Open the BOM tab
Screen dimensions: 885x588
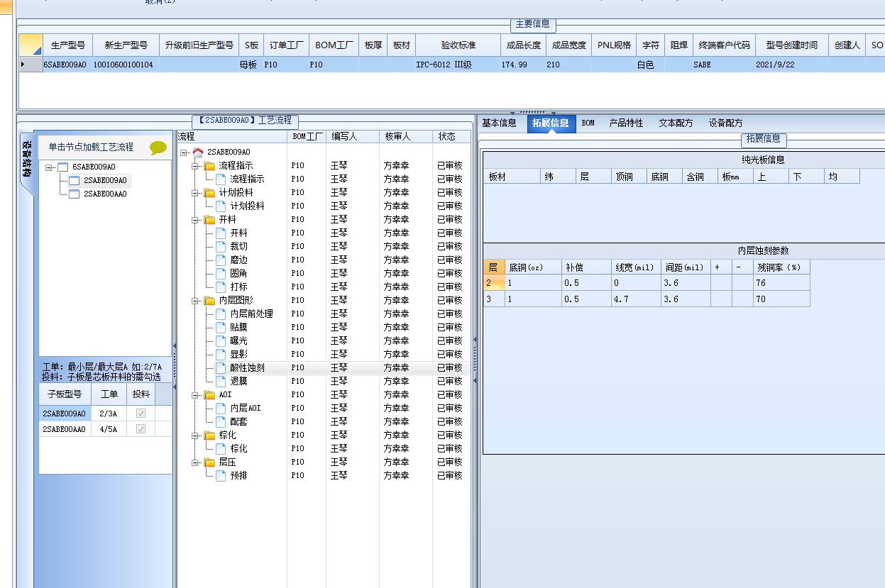(588, 123)
